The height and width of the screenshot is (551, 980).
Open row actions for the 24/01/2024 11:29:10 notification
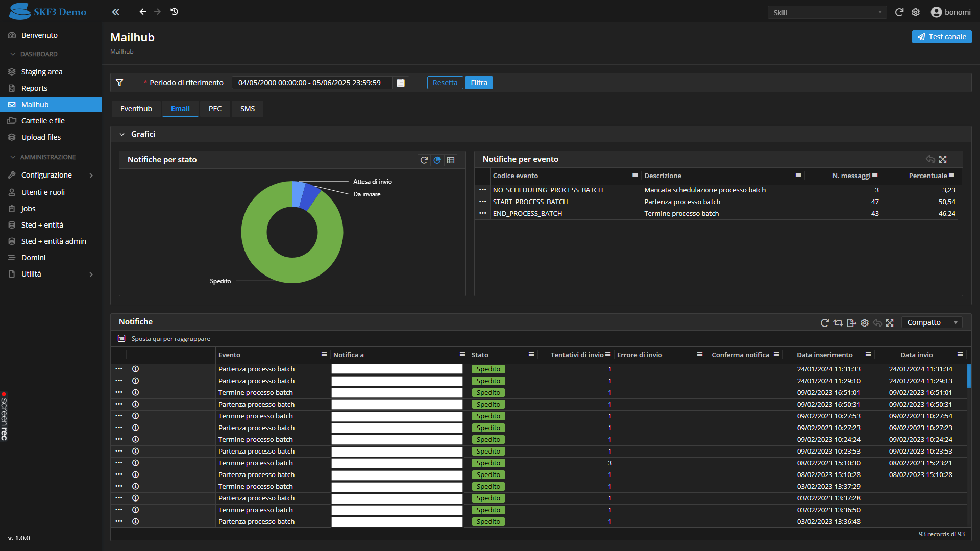pos(119,381)
